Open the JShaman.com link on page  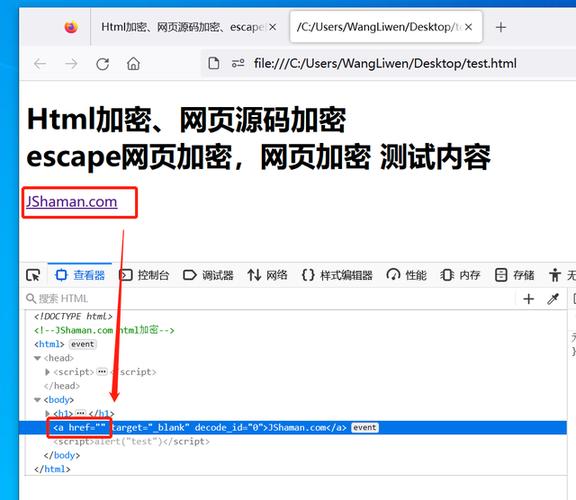point(72,202)
